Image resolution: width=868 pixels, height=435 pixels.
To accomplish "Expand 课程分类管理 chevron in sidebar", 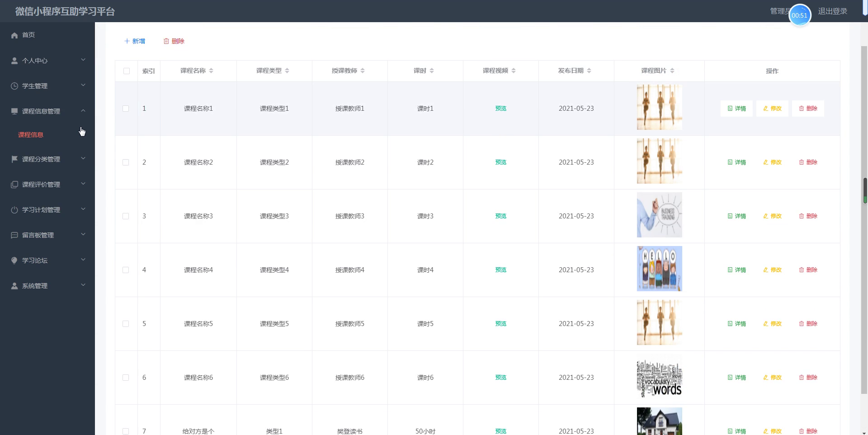I will point(83,158).
